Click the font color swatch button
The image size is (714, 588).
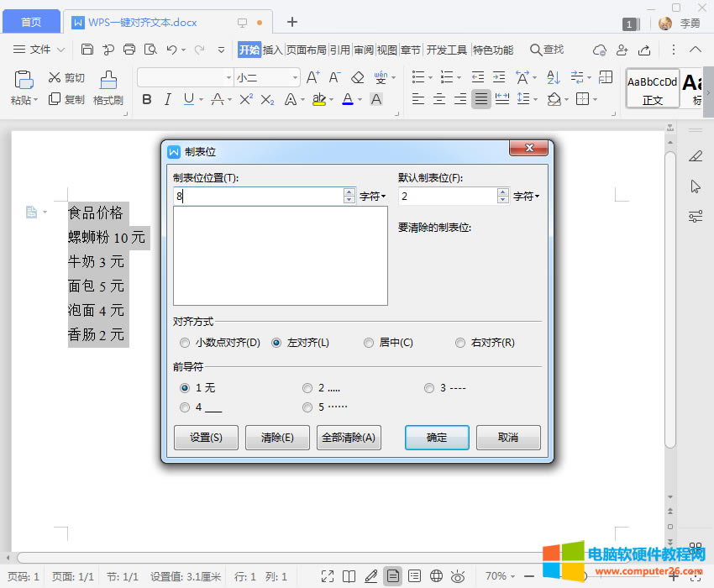348,100
